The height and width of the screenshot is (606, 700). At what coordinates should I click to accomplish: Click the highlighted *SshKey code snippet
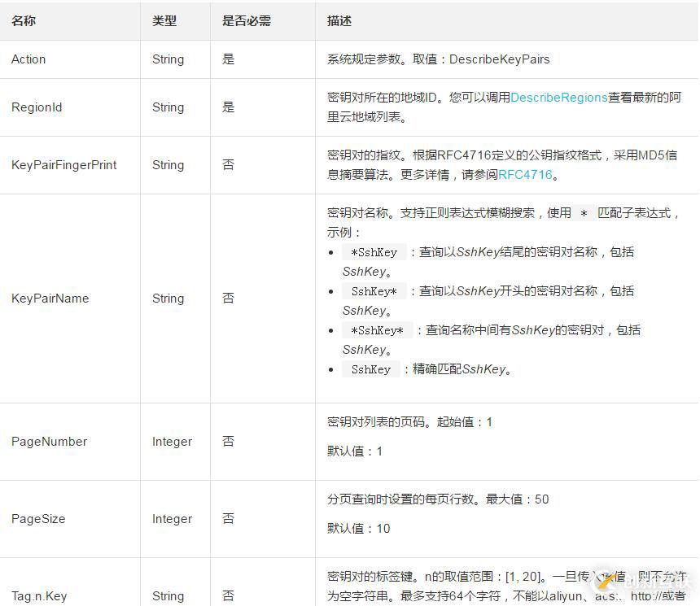click(374, 251)
